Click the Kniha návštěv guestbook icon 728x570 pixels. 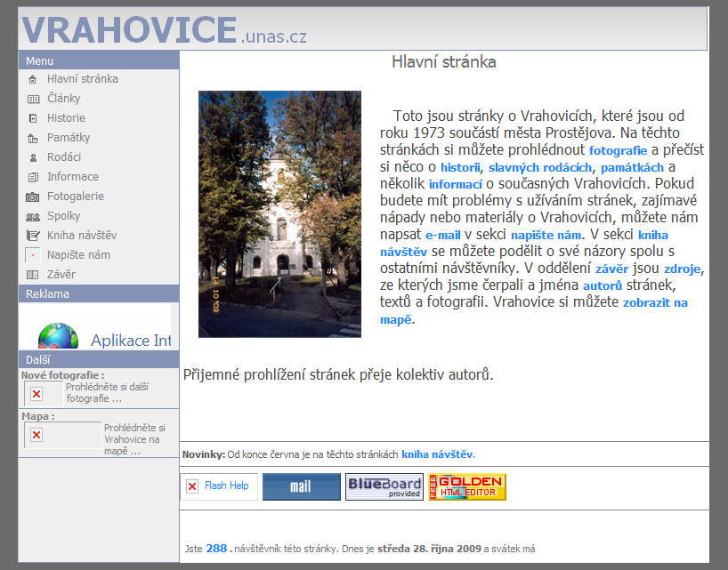coord(33,236)
